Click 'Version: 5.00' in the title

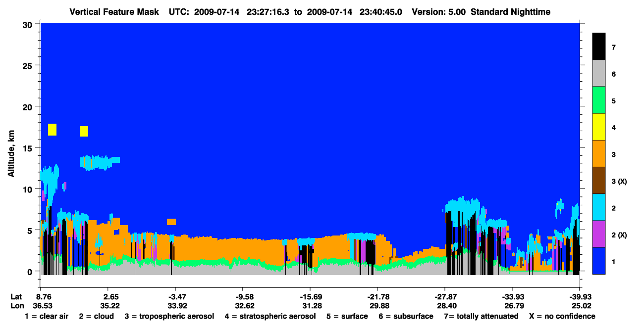pyautogui.click(x=438, y=11)
